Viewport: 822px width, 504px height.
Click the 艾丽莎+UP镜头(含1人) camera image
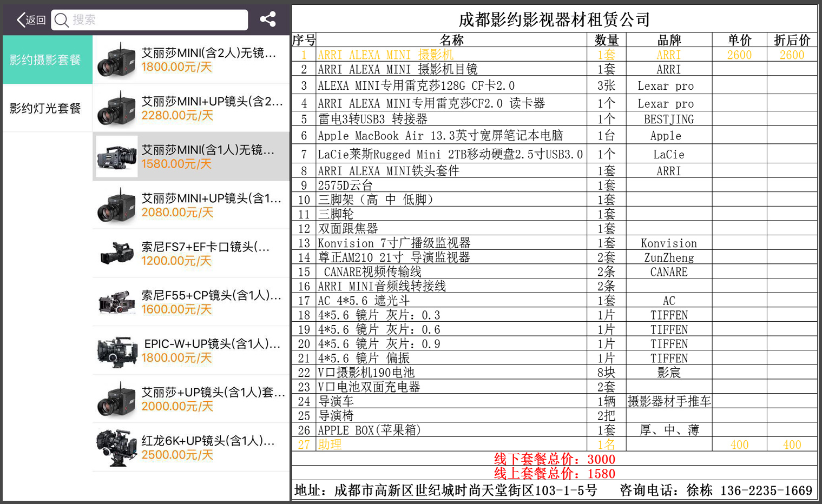tap(116, 399)
